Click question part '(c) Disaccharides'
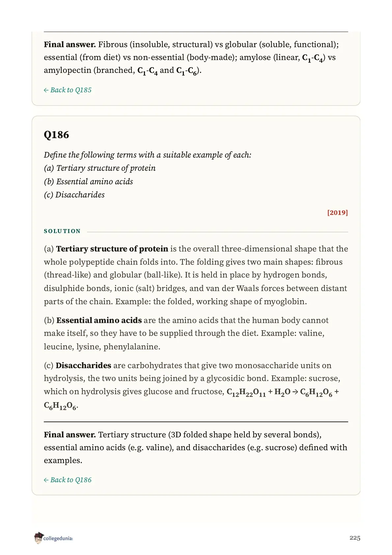392x555 pixels. [x=74, y=195]
